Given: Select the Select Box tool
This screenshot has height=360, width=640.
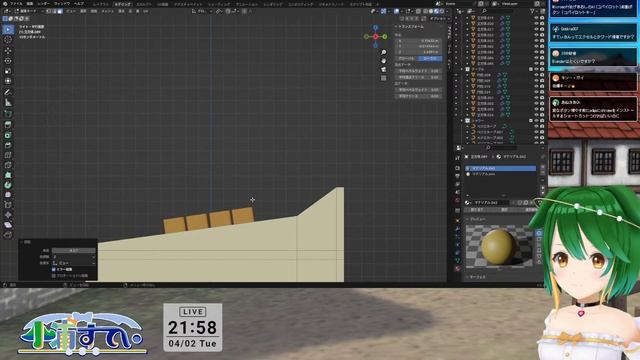Looking at the screenshot, I should point(8,29).
